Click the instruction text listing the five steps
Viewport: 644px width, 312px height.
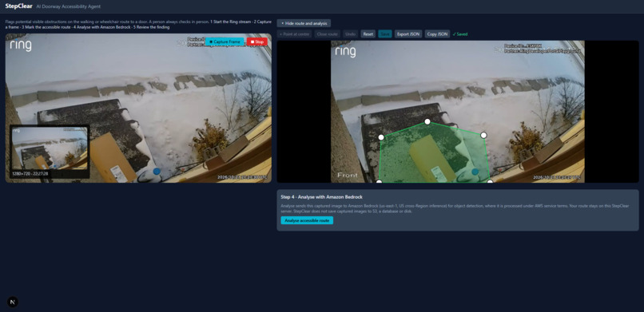pyautogui.click(x=138, y=24)
